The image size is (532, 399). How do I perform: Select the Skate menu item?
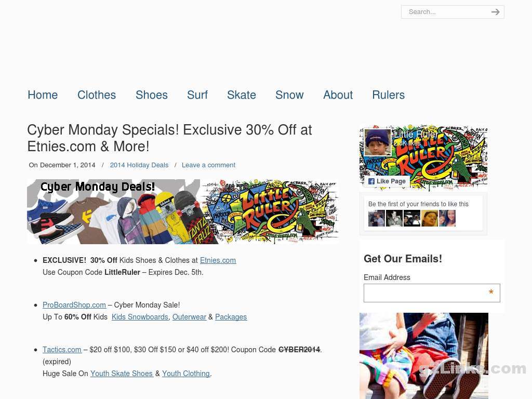point(242,95)
